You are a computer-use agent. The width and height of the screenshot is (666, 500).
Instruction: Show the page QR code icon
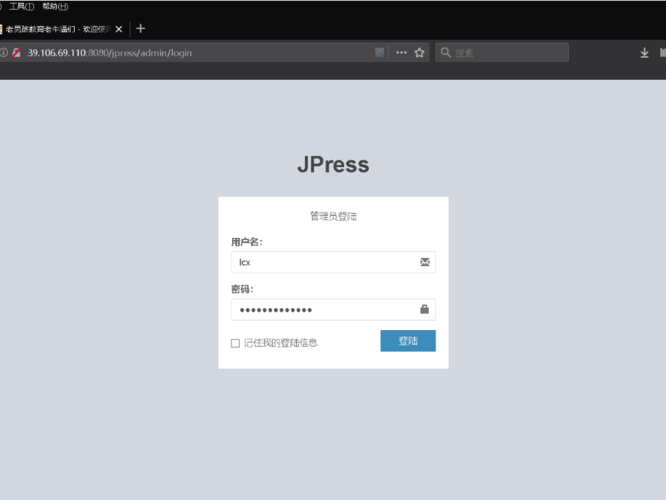click(379, 52)
